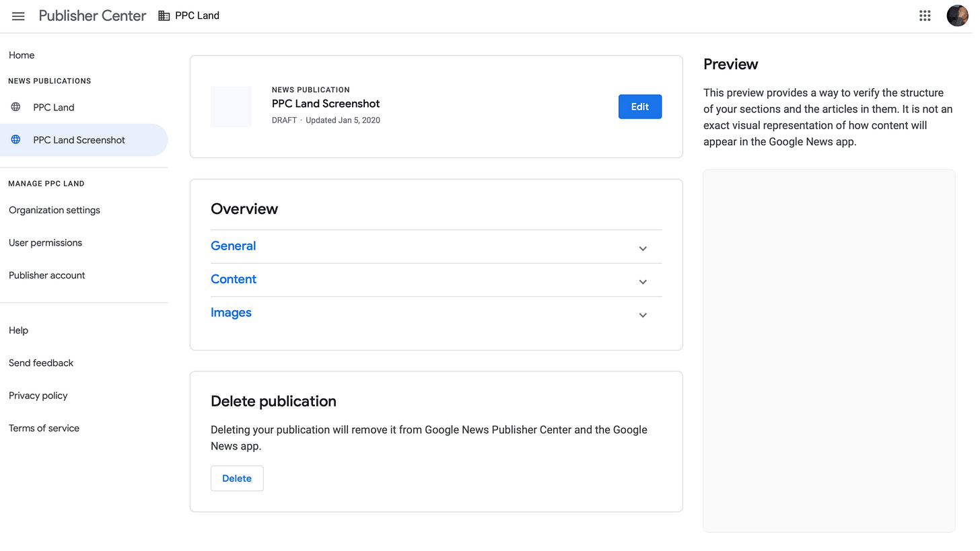
Task: Expand the General section chevron
Action: [643, 248]
